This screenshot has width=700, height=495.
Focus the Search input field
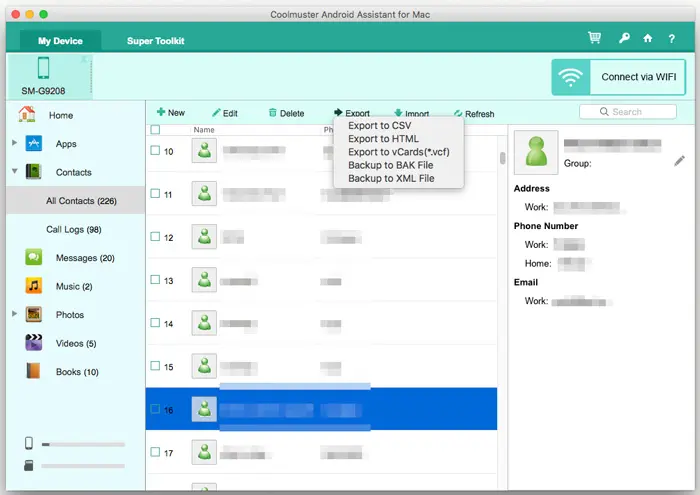(628, 112)
